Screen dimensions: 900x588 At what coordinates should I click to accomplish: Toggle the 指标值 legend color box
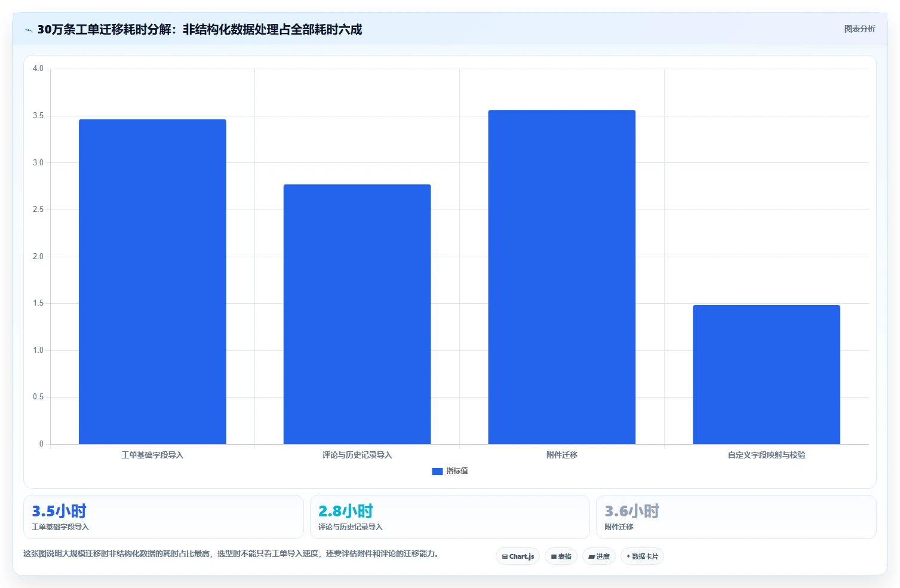coord(437,471)
